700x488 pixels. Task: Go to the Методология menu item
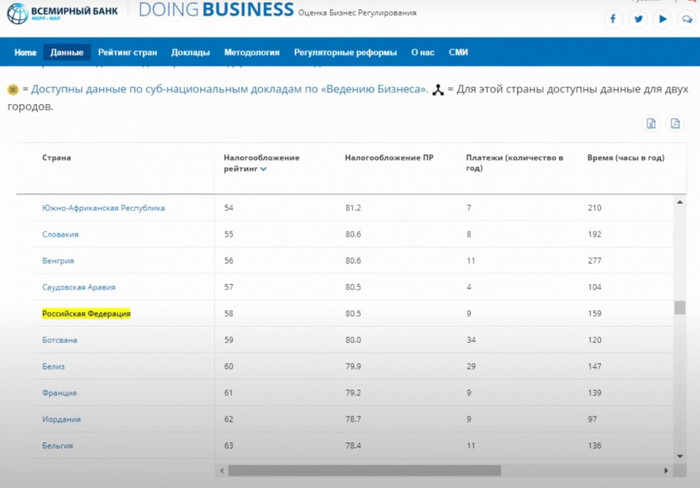tap(252, 52)
